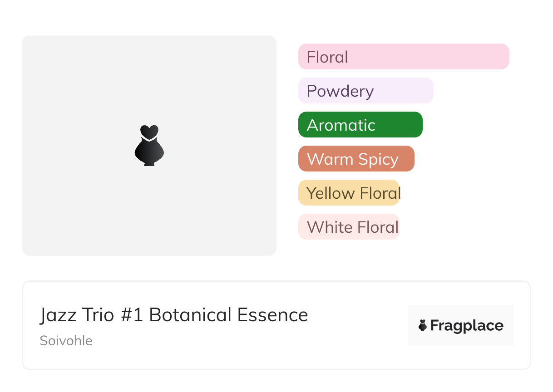Click the word 'Botanical' in the title
The image size is (553, 392).
pyautogui.click(x=190, y=315)
